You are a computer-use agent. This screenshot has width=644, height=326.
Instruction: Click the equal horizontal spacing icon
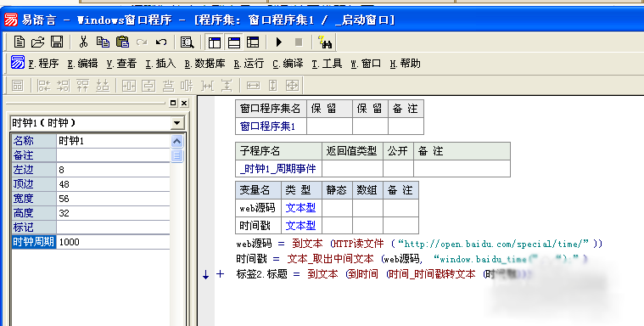point(207,86)
